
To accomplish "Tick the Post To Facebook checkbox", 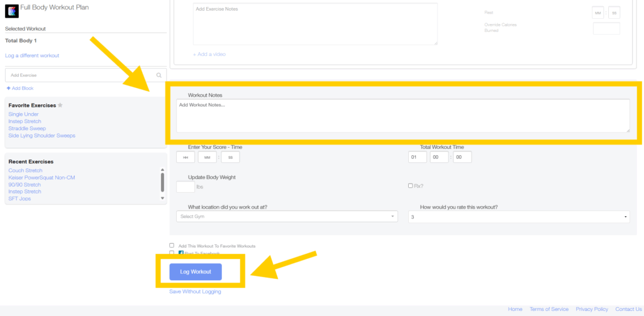I will tap(172, 253).
